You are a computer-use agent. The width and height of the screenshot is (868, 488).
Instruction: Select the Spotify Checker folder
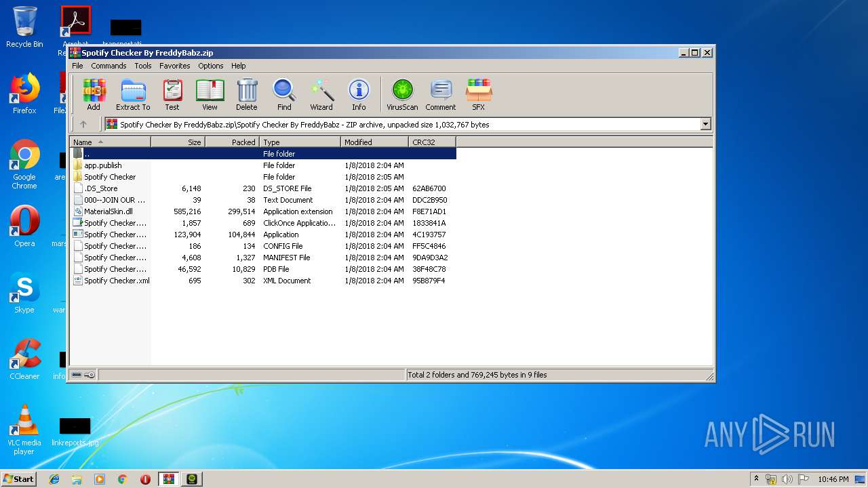263,177
